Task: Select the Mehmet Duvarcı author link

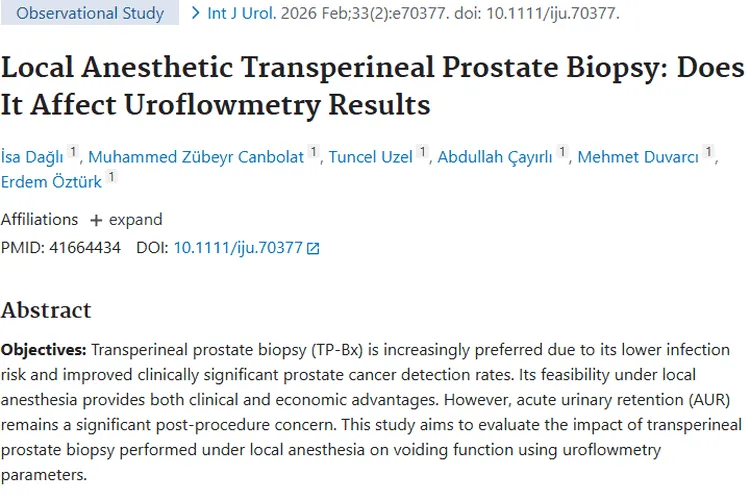Action: tap(638, 157)
